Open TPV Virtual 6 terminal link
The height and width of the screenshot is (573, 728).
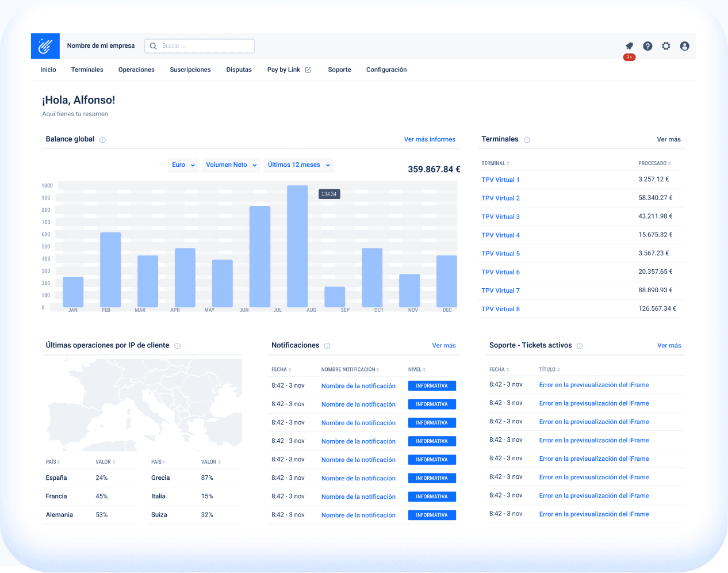[500, 272]
